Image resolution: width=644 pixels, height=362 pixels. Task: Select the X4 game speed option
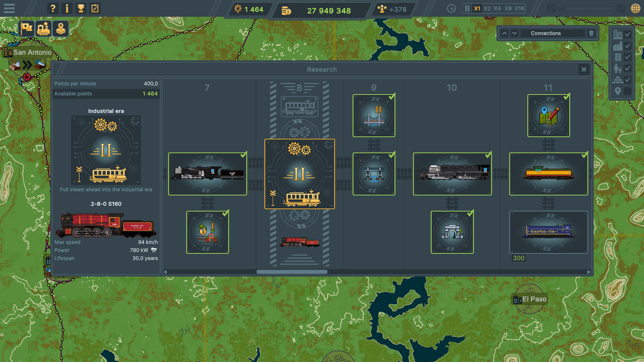click(497, 8)
